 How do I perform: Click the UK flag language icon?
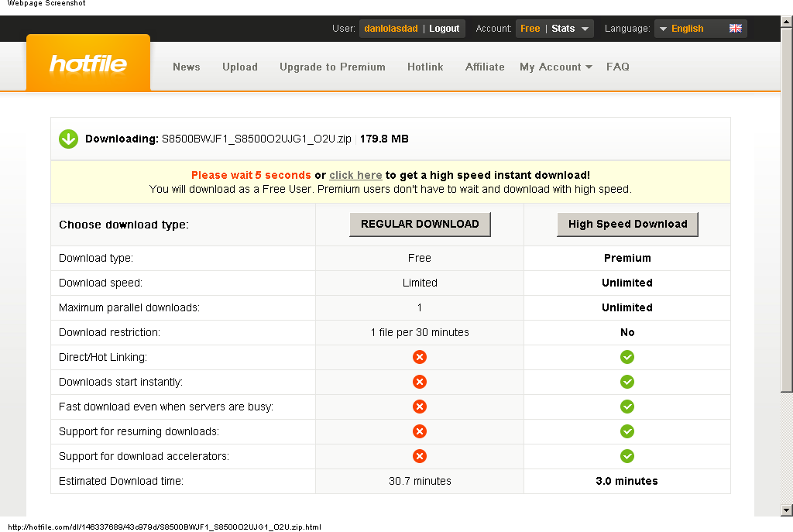click(x=736, y=29)
